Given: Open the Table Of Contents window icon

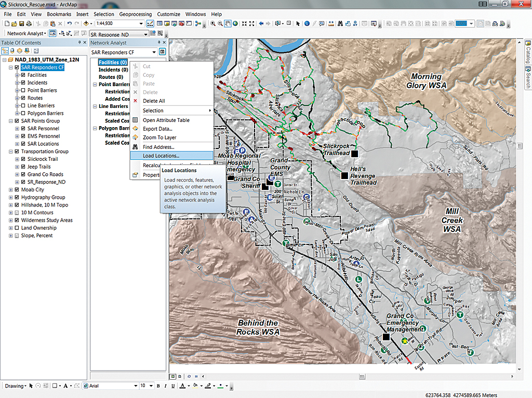Looking at the screenshot, I should click(159, 24).
